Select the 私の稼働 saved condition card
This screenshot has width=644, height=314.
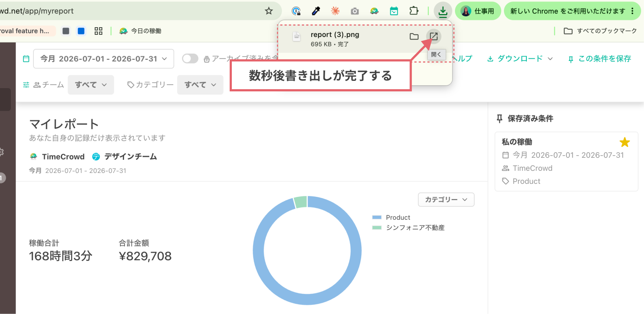pyautogui.click(x=566, y=161)
